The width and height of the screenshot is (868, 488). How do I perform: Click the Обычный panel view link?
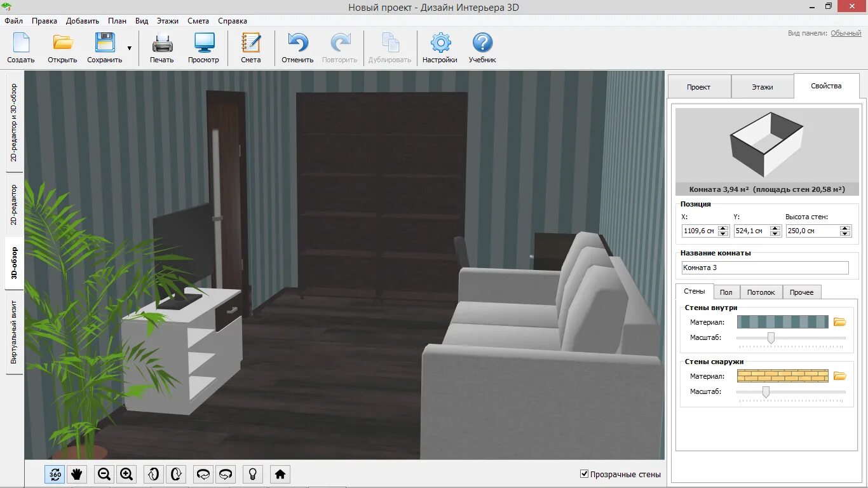[x=846, y=33]
